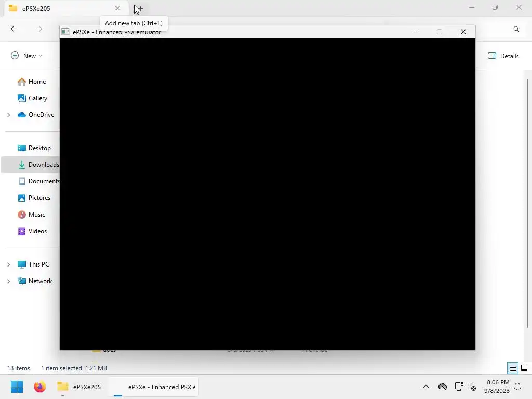Screen dimensions: 532x399
Task: Expand the This PC tree node
Action: [8, 264]
